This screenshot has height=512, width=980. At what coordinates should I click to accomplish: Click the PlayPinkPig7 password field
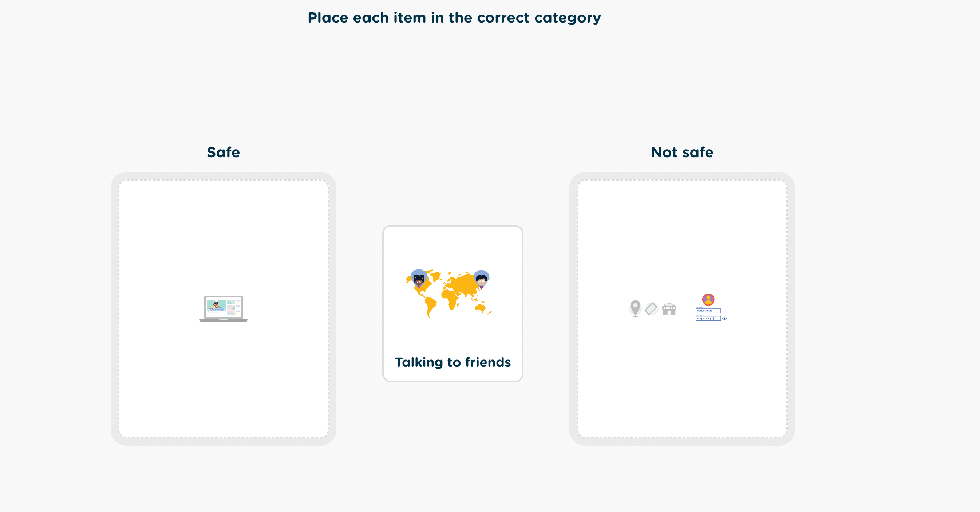pos(708,319)
